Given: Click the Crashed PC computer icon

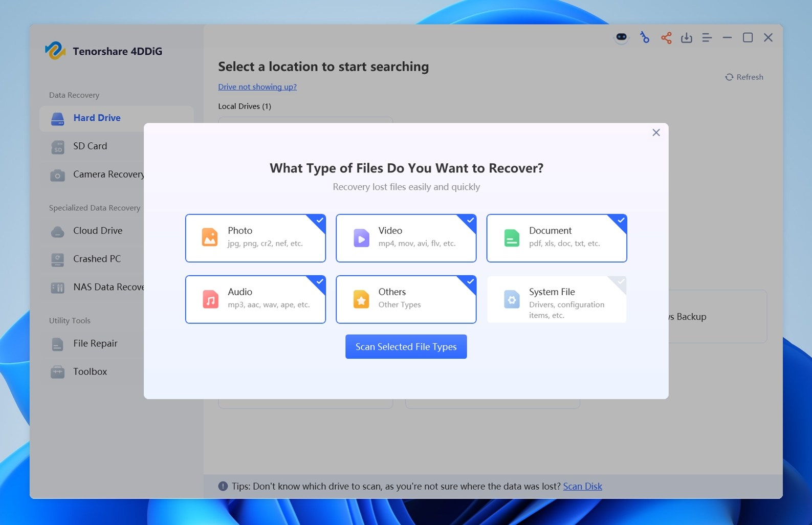Looking at the screenshot, I should pyautogui.click(x=57, y=259).
